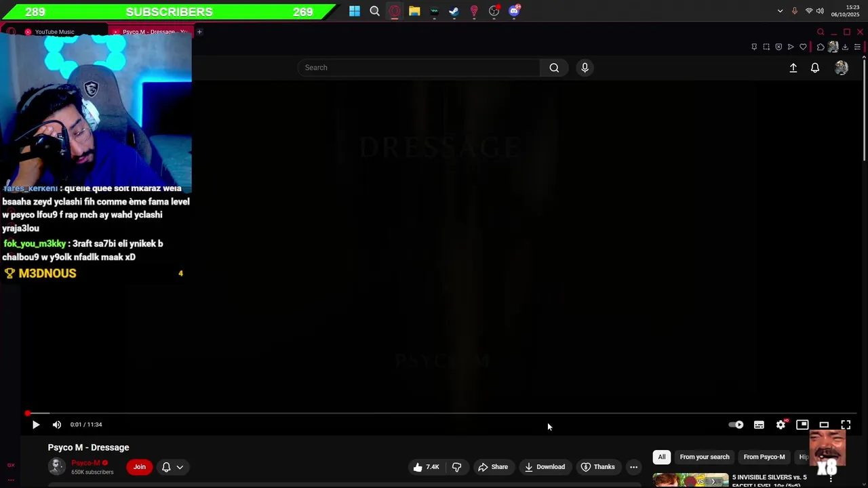Add page to bookmarks heart icon

[803, 47]
